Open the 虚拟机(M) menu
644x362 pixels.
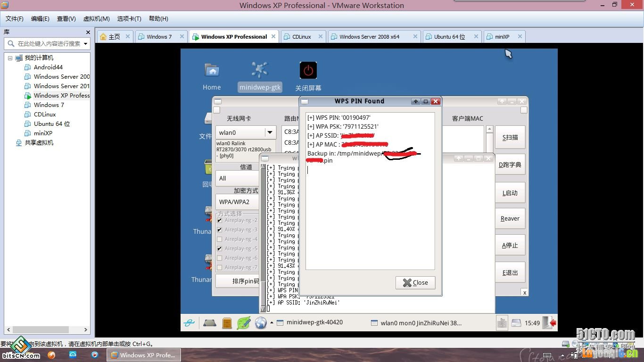pos(96,19)
